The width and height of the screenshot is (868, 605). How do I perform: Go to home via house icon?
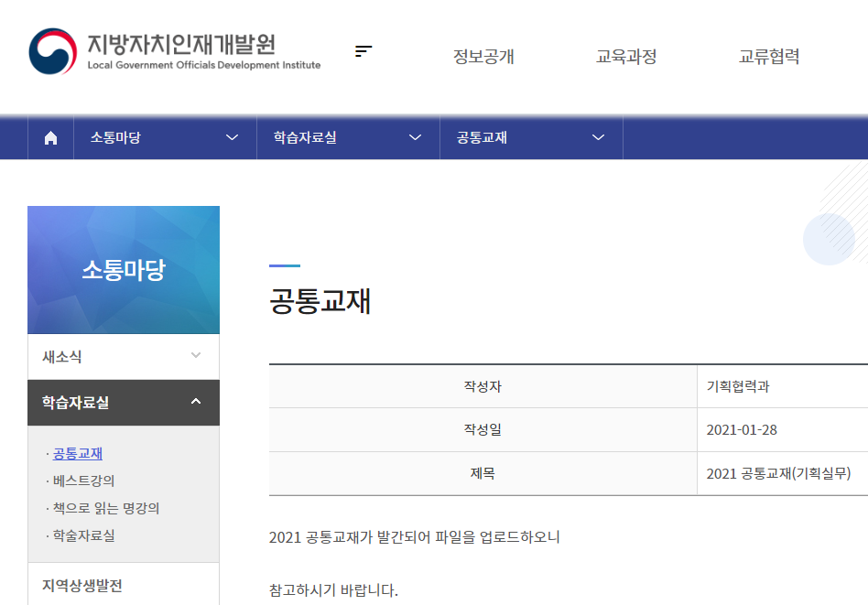click(x=50, y=137)
